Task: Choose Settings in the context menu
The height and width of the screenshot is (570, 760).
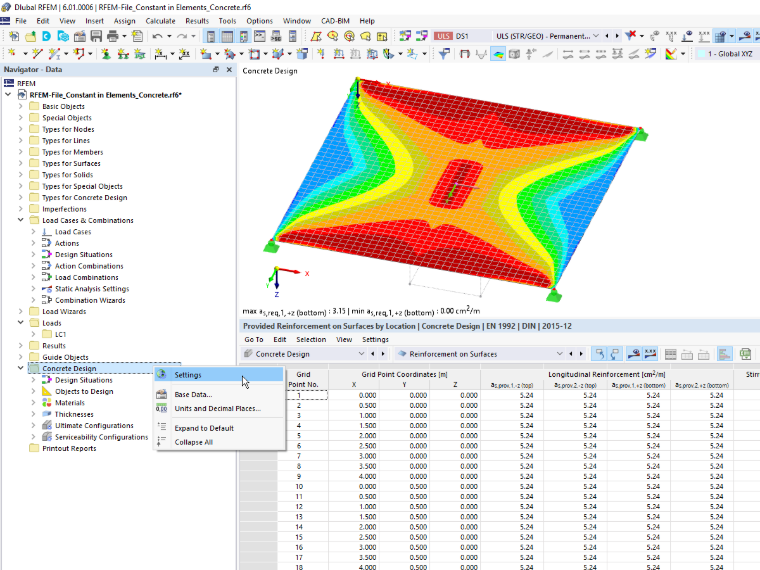Action: pos(219,375)
